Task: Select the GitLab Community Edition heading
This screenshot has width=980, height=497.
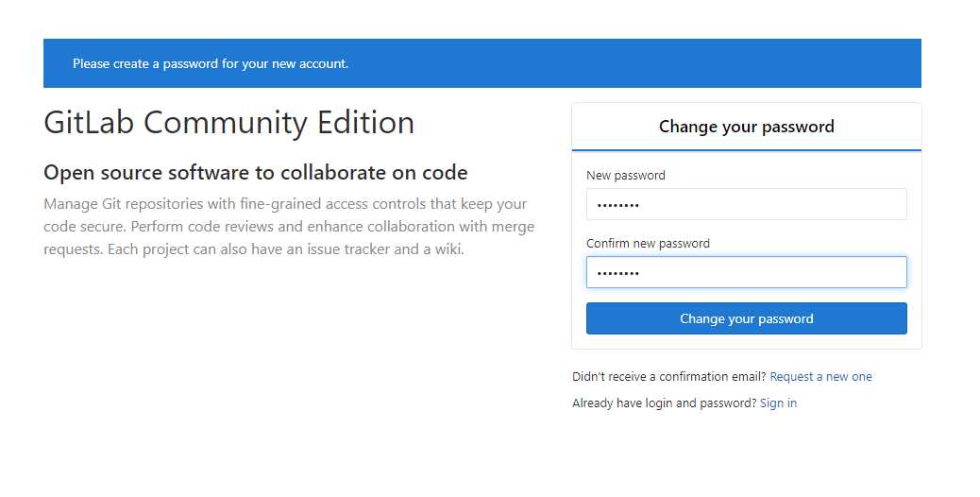Action: (x=228, y=123)
